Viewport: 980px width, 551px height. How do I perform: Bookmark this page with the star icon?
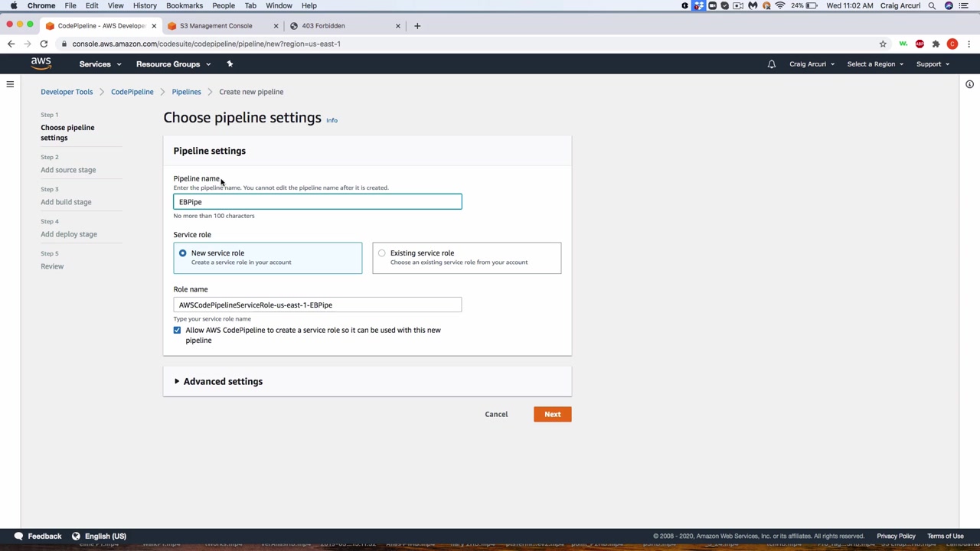click(x=883, y=44)
